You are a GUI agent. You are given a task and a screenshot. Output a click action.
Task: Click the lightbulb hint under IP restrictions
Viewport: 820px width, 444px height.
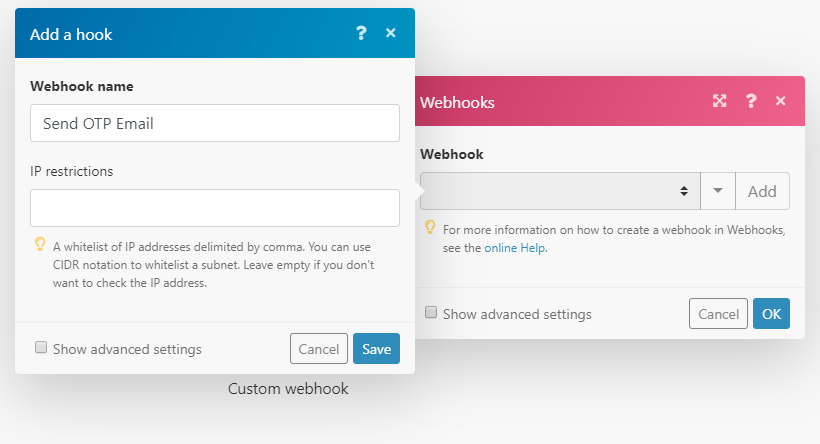coord(41,244)
